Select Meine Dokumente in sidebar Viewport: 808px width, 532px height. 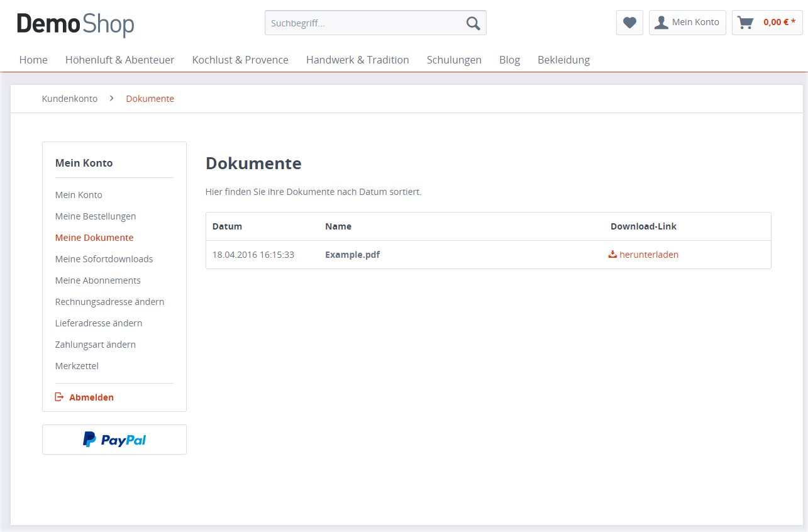[x=94, y=238]
